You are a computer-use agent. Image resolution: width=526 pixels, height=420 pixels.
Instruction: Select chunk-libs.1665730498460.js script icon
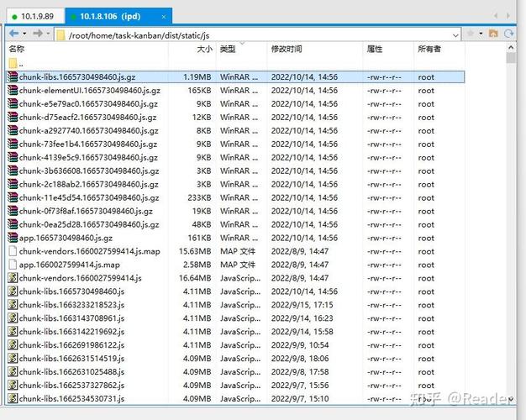[x=13, y=291]
